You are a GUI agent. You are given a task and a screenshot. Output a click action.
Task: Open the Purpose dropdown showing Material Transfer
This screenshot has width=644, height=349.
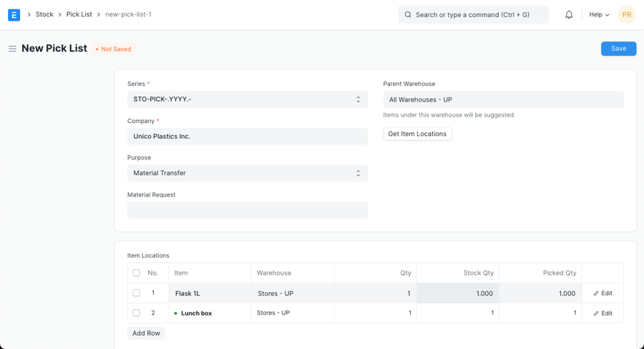point(248,173)
